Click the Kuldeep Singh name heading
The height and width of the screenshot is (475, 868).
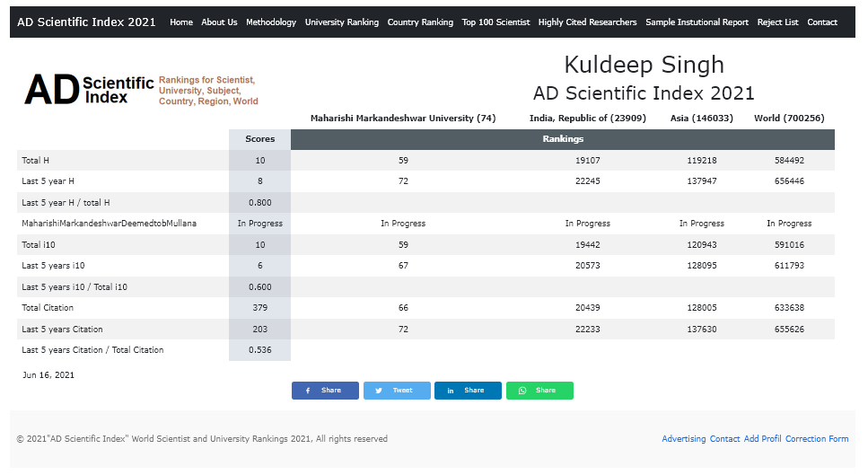tap(644, 65)
